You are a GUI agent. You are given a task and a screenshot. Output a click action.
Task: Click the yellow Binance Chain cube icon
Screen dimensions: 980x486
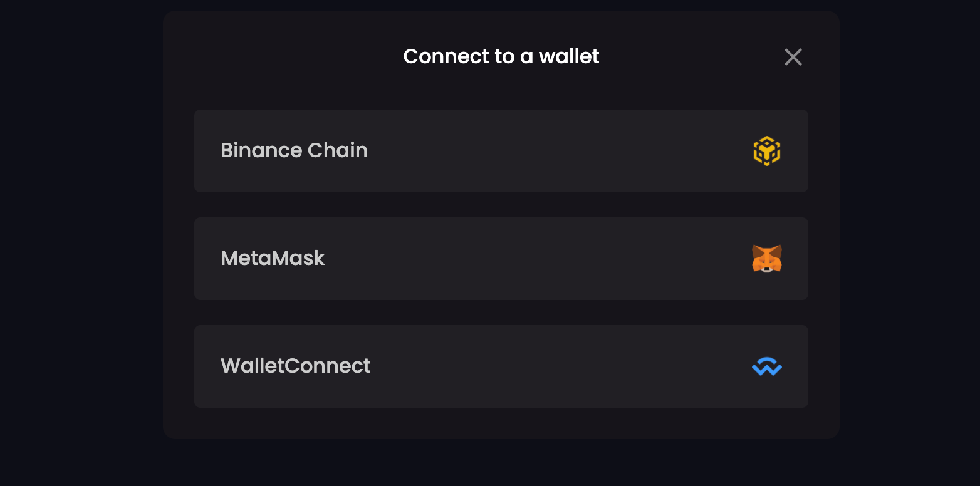767,151
